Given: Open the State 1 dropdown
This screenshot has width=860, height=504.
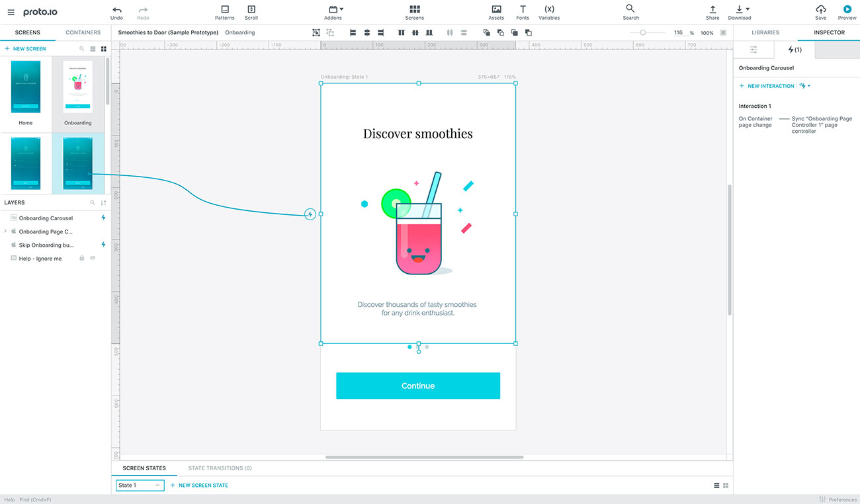Looking at the screenshot, I should tap(139, 485).
